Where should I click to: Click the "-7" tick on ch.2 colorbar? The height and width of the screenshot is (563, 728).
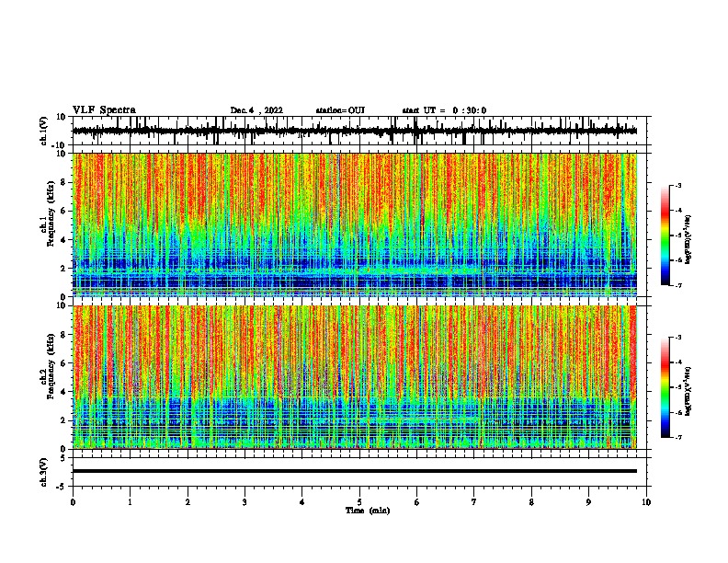point(678,437)
